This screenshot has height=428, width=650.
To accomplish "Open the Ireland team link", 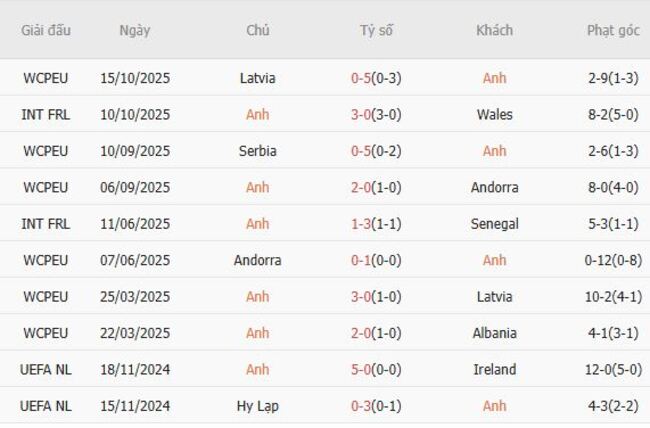I will (x=494, y=370).
